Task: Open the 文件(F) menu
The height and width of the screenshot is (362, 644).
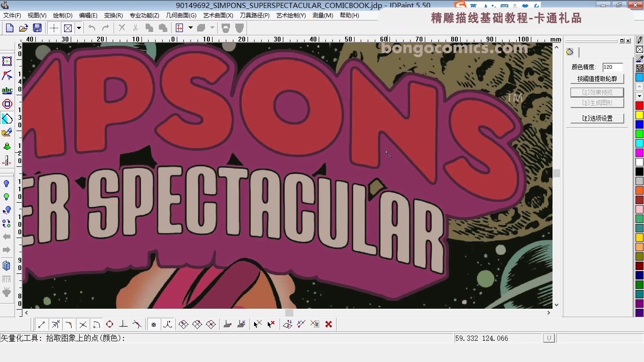Action: pos(12,15)
